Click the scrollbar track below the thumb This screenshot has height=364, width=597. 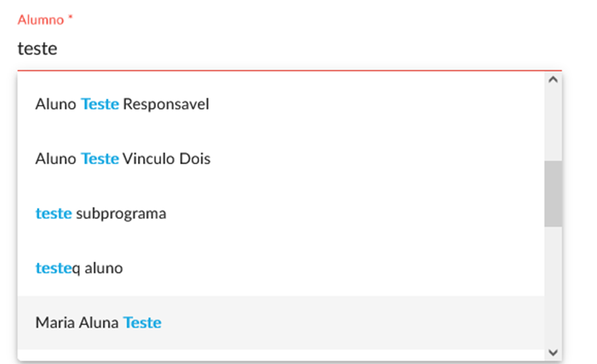553,284
